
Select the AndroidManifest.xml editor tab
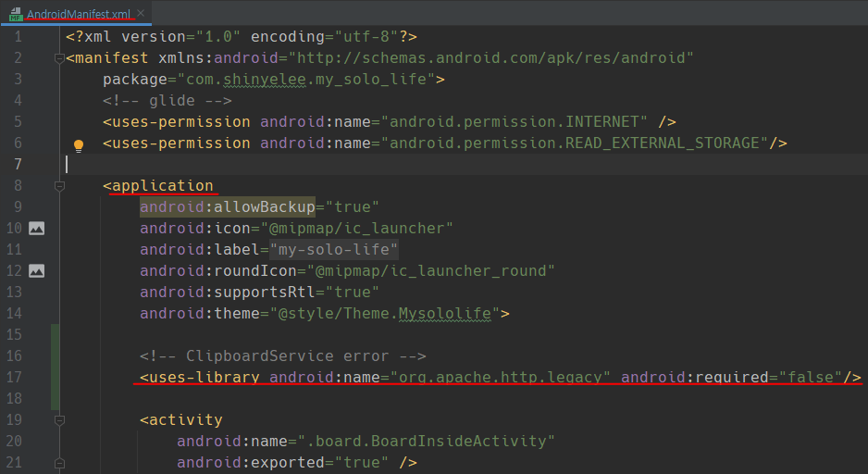point(76,13)
